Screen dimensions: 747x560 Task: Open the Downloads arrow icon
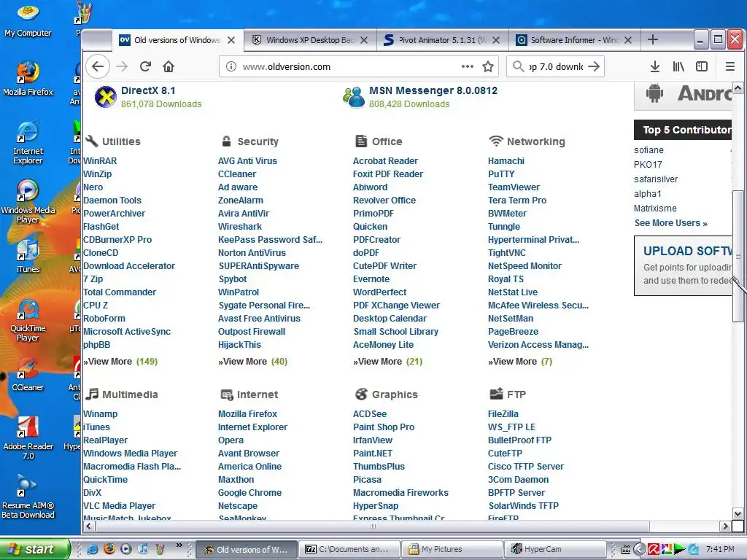point(655,66)
